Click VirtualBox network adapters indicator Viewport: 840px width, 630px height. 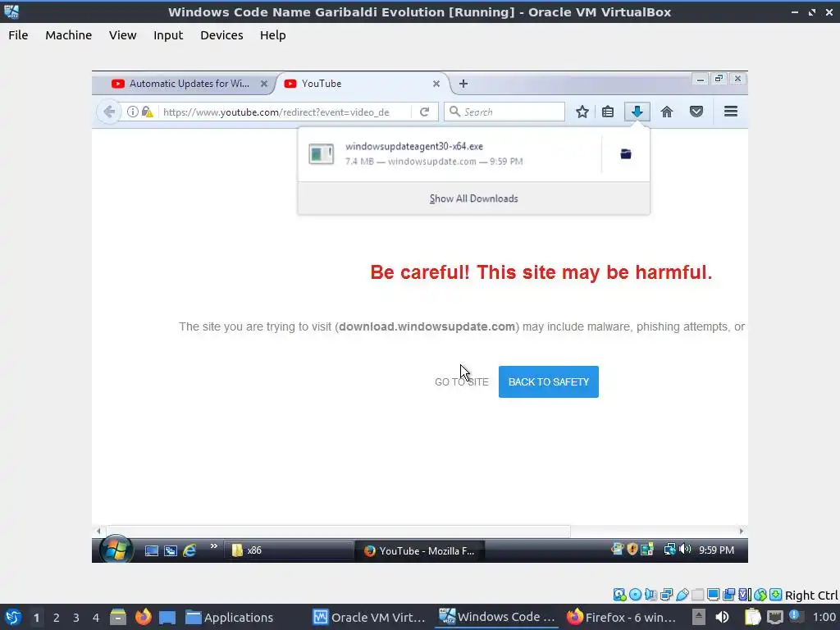point(666,595)
